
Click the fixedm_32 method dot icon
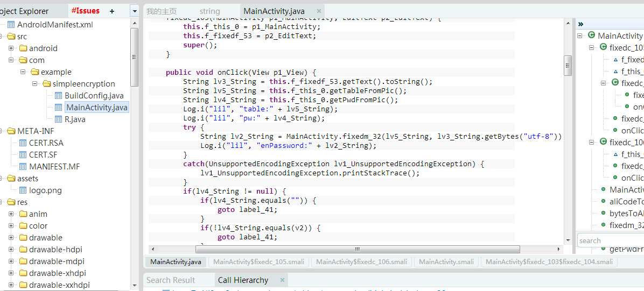[603, 224]
